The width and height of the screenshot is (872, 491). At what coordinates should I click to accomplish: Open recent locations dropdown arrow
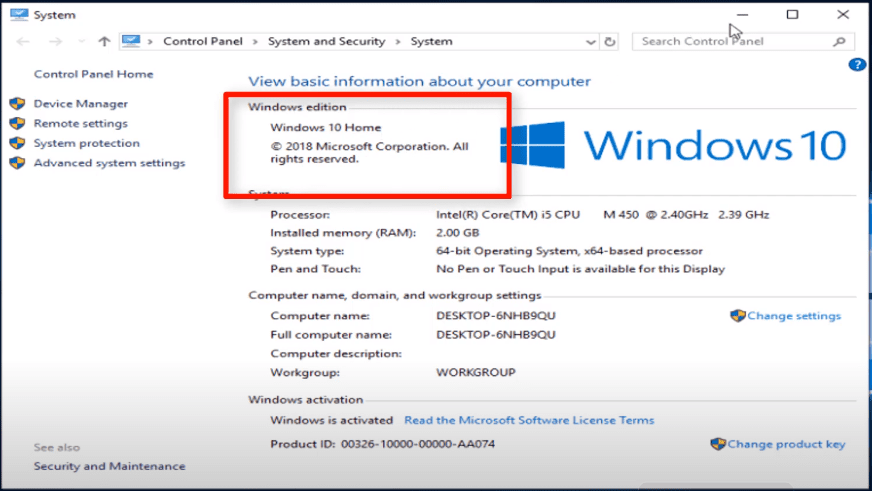[x=82, y=42]
